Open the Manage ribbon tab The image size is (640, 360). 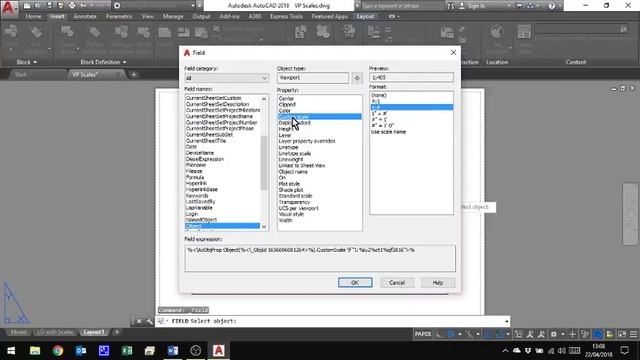pos(173,16)
